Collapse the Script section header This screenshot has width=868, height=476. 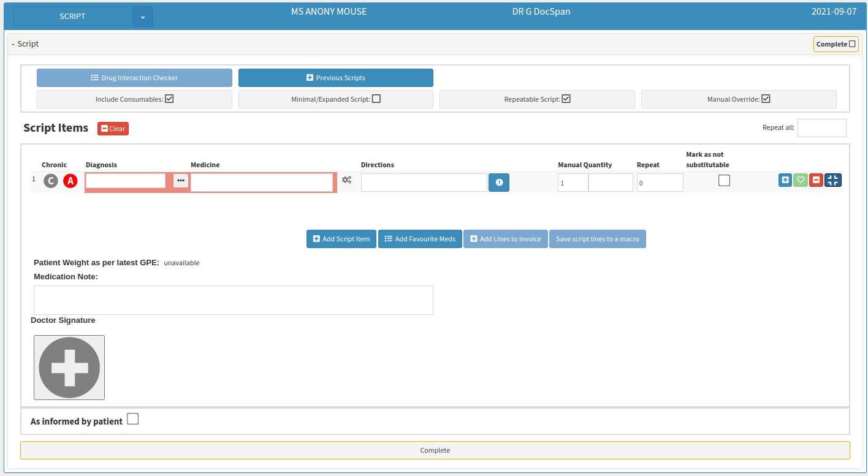[x=25, y=44]
